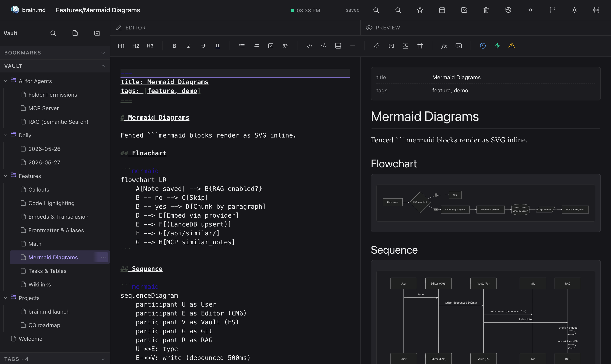Expand the BOOKMARKS section

pos(55,53)
